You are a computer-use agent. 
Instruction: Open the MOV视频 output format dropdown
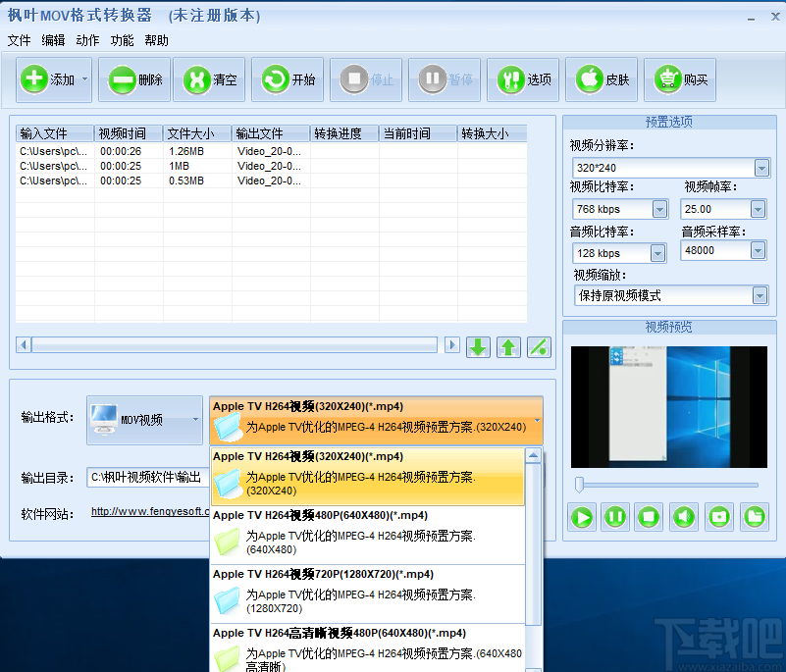144,420
